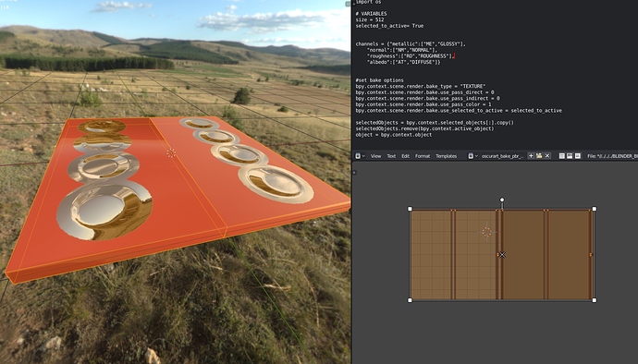Open the View menu in text editor
Screen dimensions: 638x364
[x=375, y=156]
